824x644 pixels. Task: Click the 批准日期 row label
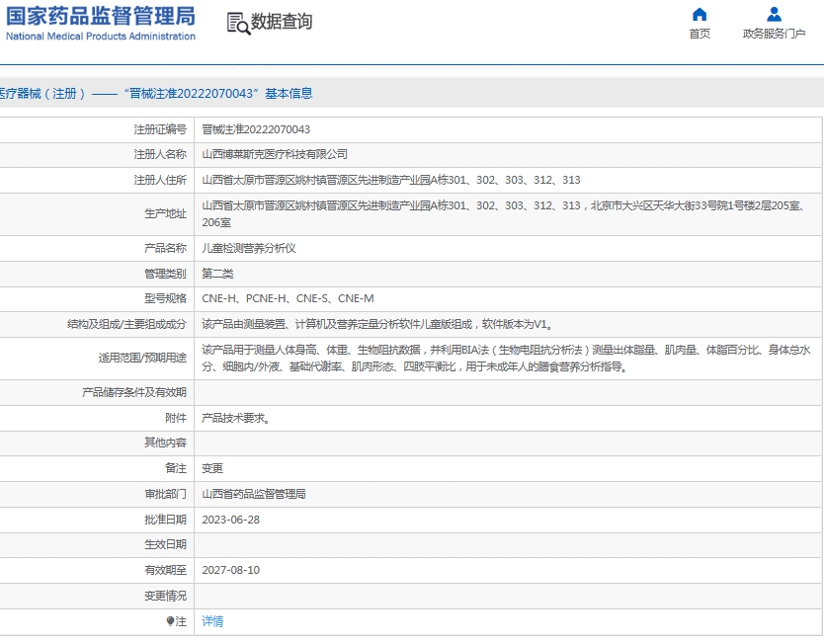click(x=166, y=520)
